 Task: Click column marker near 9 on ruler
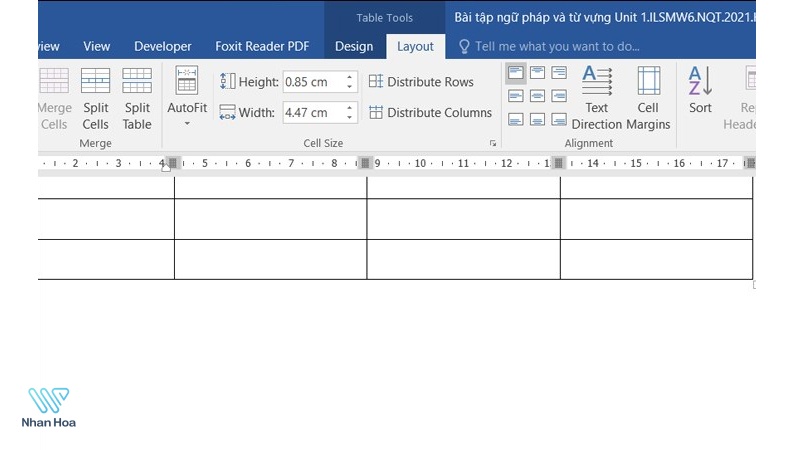tap(365, 163)
